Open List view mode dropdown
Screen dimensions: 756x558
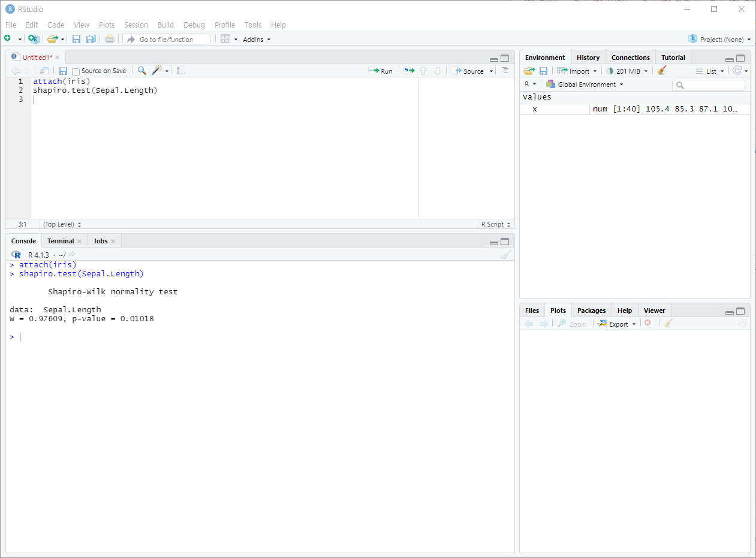tap(710, 71)
